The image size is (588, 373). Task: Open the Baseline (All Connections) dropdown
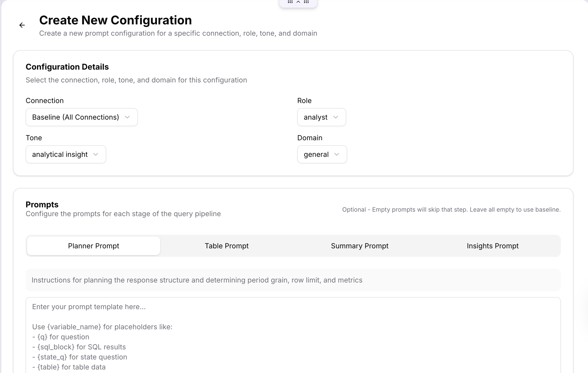(81, 117)
